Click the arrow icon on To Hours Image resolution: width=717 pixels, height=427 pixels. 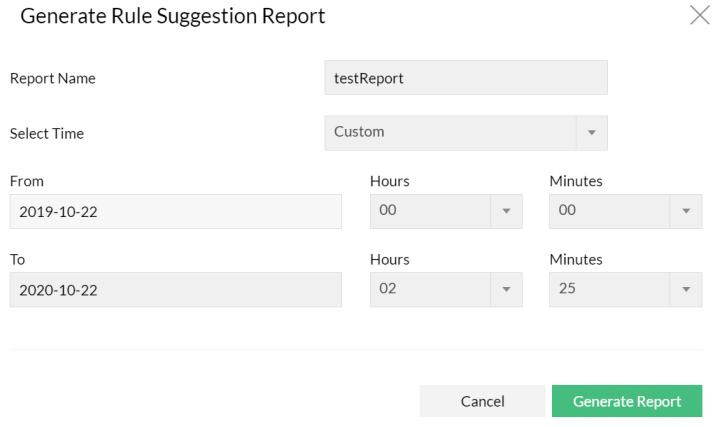point(505,289)
